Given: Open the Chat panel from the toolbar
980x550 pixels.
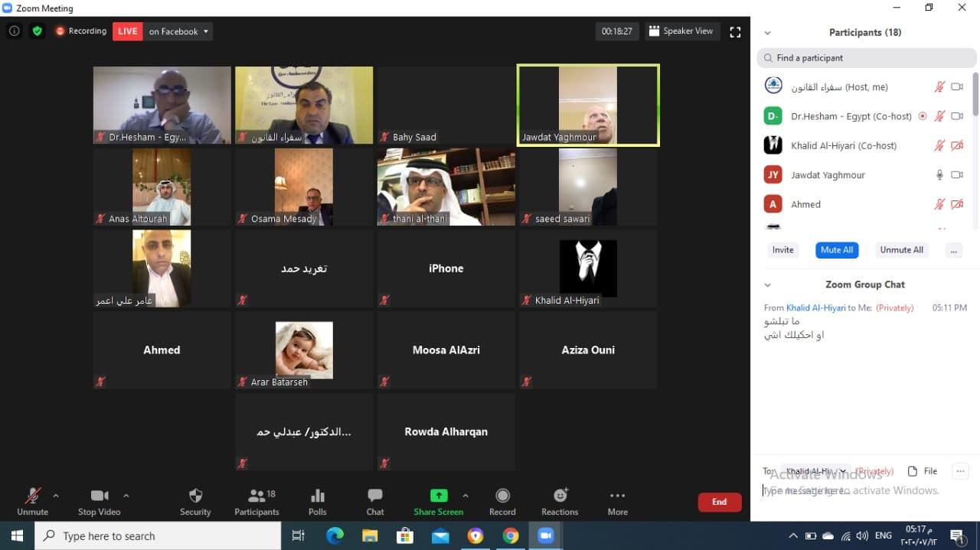Looking at the screenshot, I should [374, 501].
